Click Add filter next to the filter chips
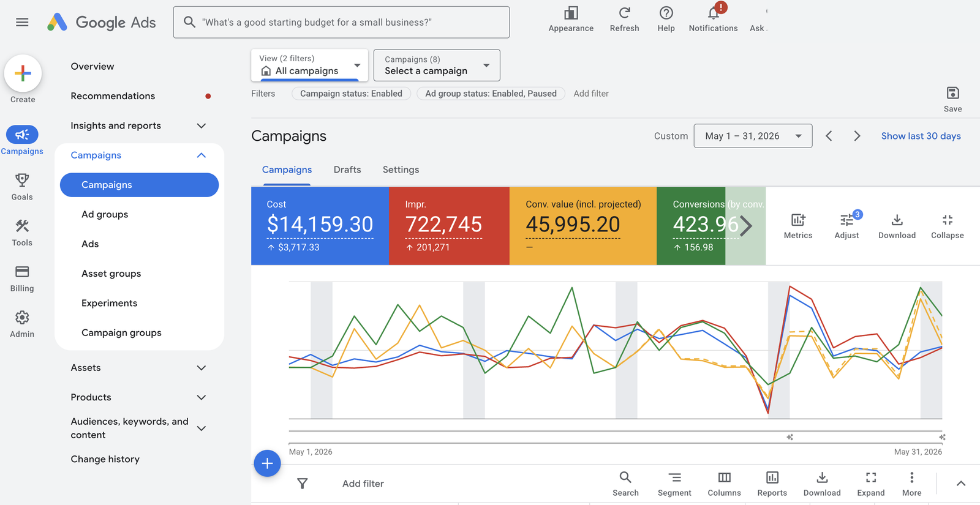This screenshot has width=980, height=505. [591, 94]
